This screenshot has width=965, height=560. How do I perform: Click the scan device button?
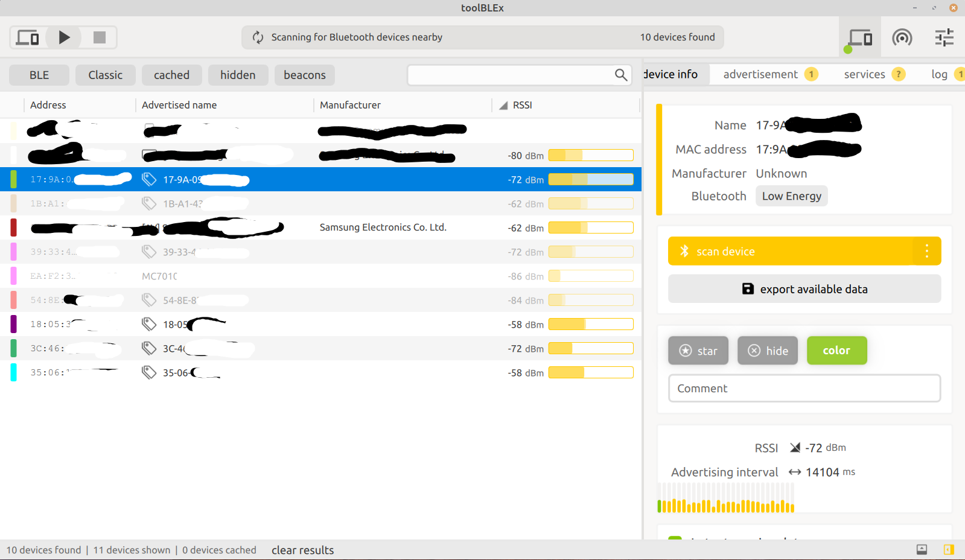tap(804, 251)
